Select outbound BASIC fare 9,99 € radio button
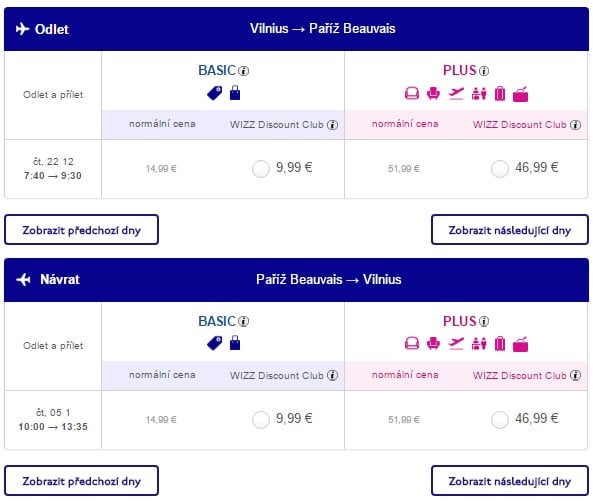Viewport: 593px width, 501px height. pyautogui.click(x=261, y=169)
